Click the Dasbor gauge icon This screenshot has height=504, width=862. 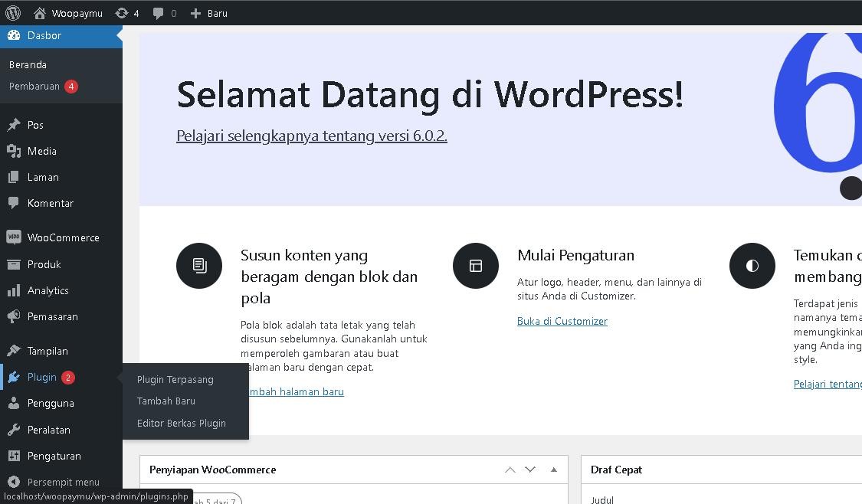[14, 35]
